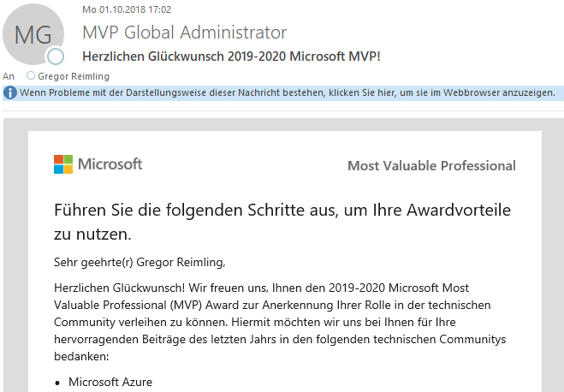Click the Microsoft Azure bullet item
The image size is (564, 392).
[x=110, y=382]
